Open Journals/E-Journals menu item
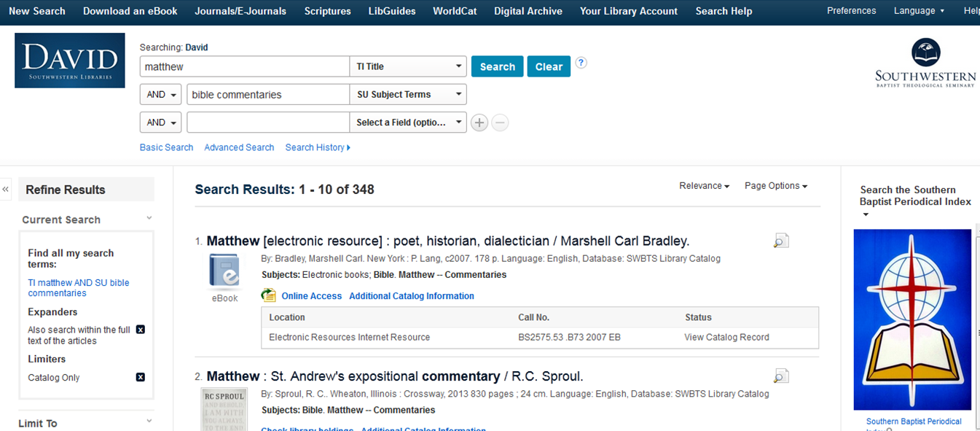The width and height of the screenshot is (980, 431). pyautogui.click(x=240, y=11)
